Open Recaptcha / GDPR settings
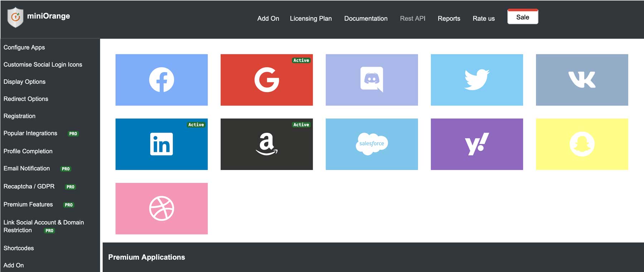The image size is (644, 272). tap(29, 186)
